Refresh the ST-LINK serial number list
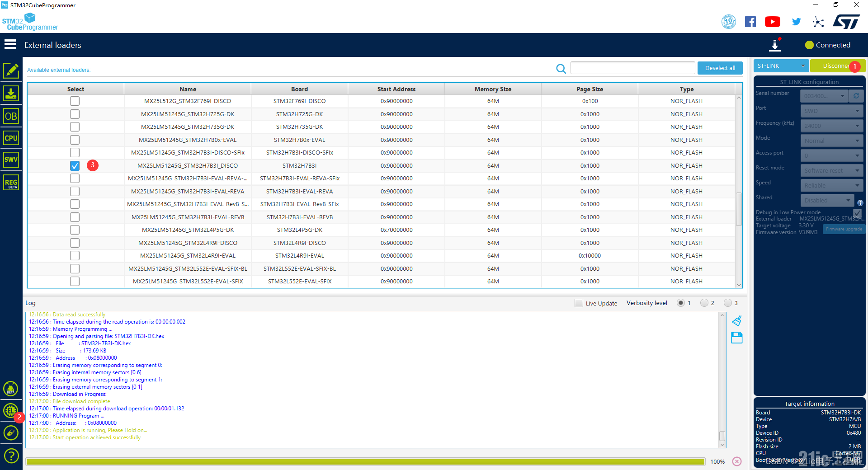Screen dimensions: 868x470 [x=856, y=96]
